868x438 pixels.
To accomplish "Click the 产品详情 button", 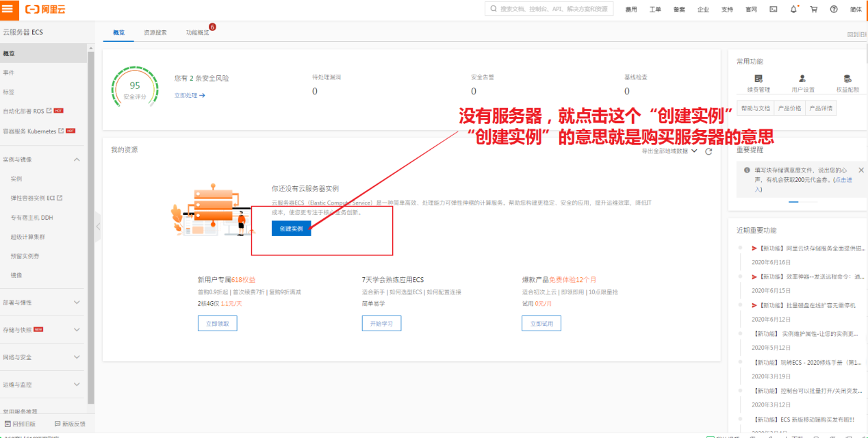I will [821, 108].
